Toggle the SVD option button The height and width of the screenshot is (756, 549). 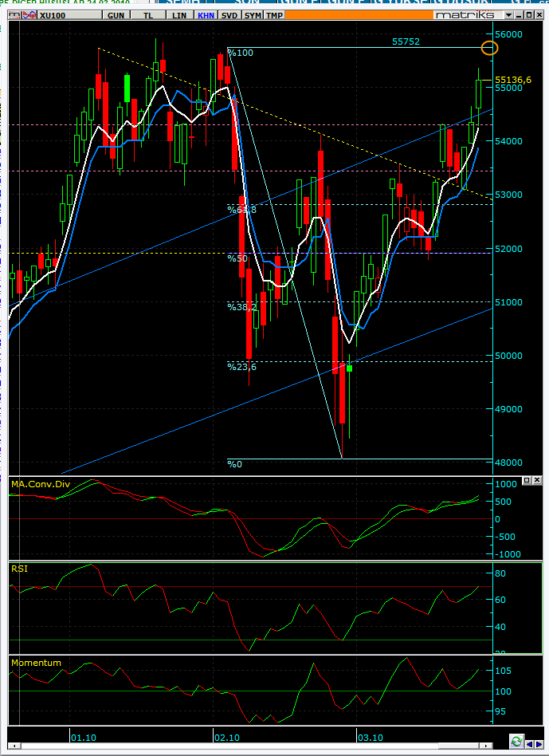coord(229,15)
